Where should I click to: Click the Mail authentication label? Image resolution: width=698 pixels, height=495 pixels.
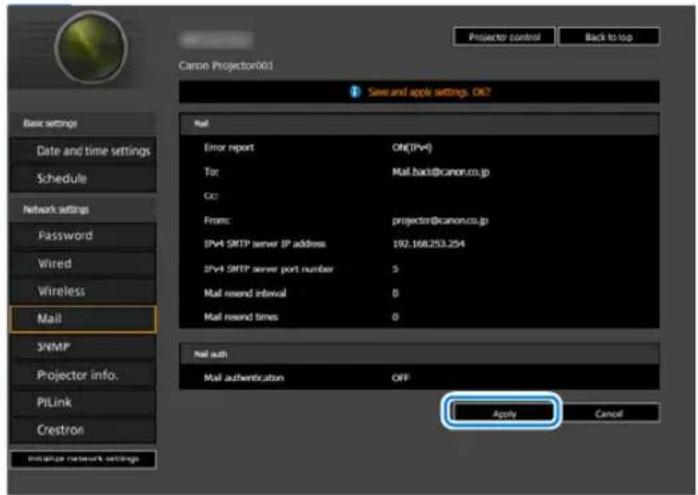(244, 377)
